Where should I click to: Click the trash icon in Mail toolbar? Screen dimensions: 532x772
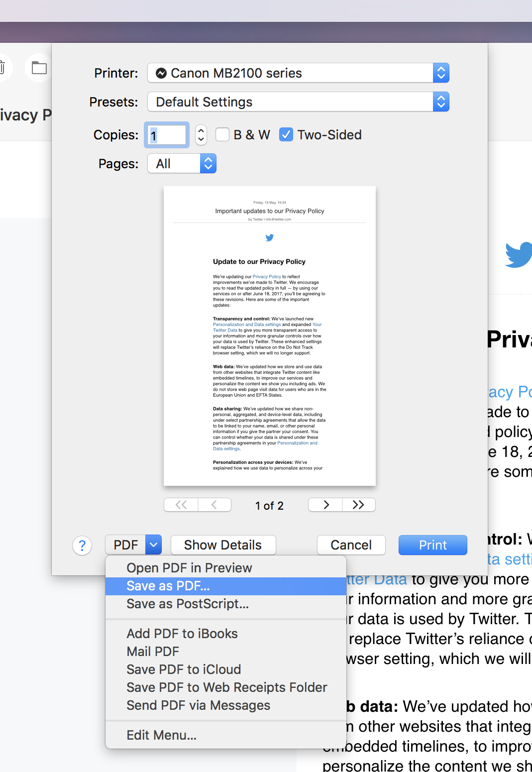[x=2, y=68]
